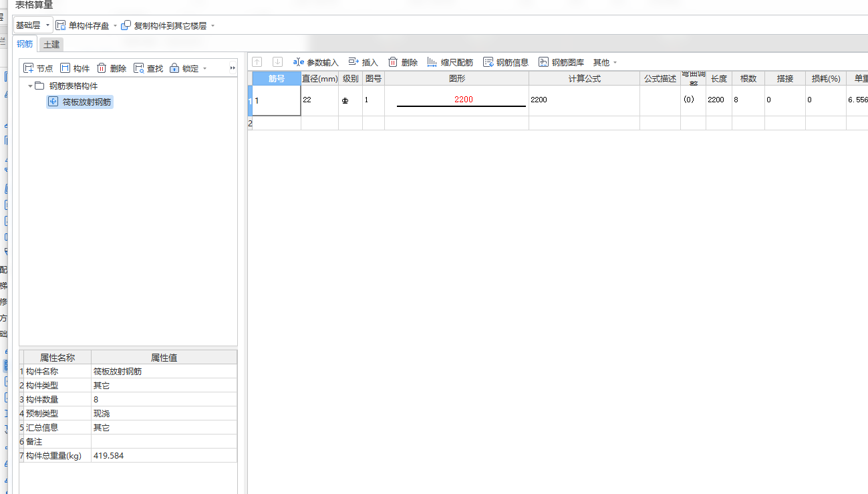The height and width of the screenshot is (494, 868).
Task: Open the 锁定 dropdown arrow
Action: (x=204, y=69)
